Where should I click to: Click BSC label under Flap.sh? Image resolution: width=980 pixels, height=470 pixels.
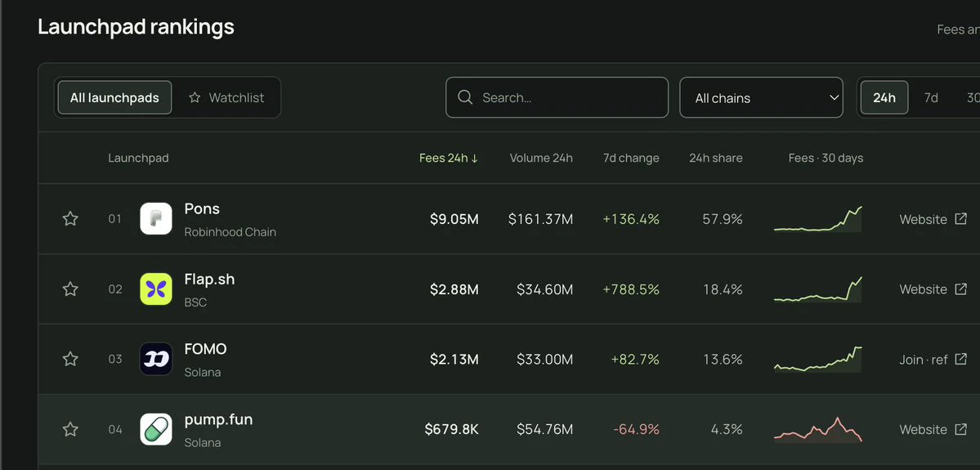pos(195,302)
